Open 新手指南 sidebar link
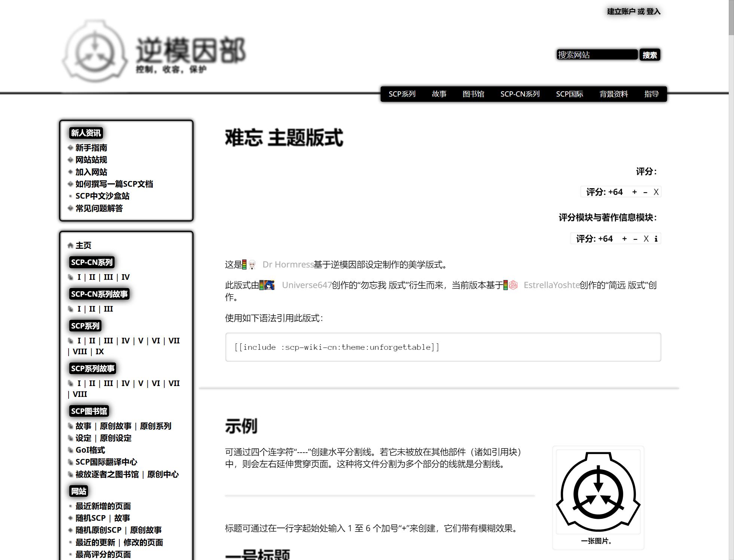 (x=91, y=148)
